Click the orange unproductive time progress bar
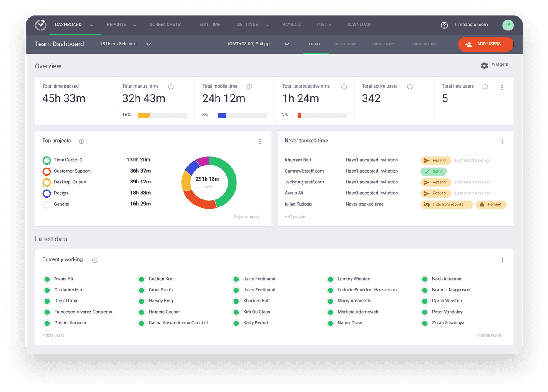The image size is (548, 392). (299, 115)
